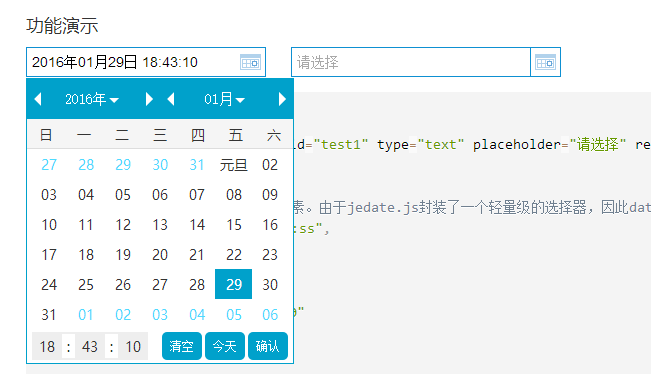Choose black day 30 next to highlighted 29
This screenshot has height=374, width=651.
[270, 284]
